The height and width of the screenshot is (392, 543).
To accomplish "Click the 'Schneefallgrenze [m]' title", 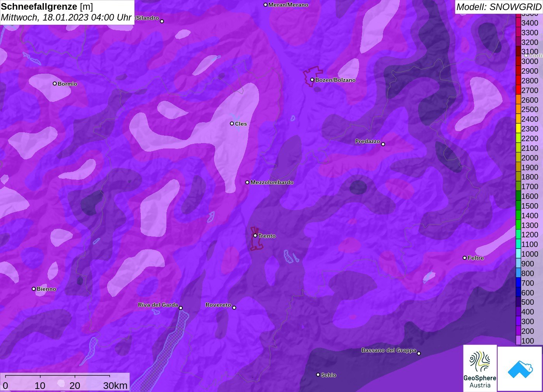I will [47, 7].
